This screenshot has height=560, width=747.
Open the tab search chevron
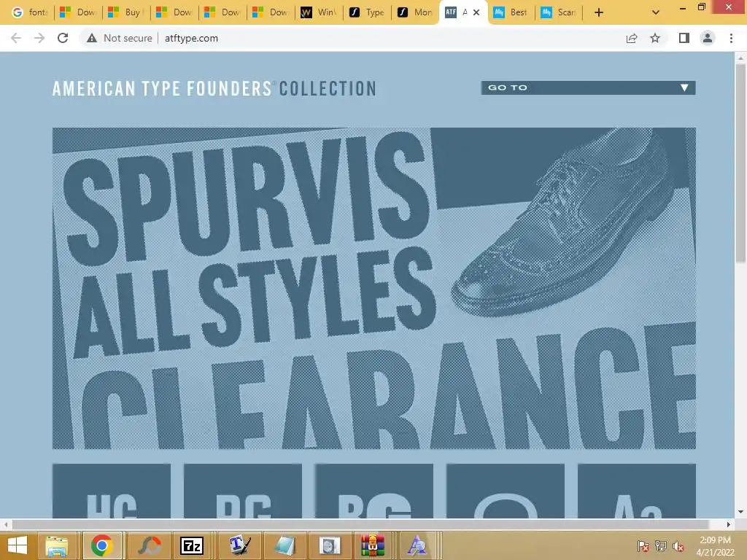(x=656, y=12)
